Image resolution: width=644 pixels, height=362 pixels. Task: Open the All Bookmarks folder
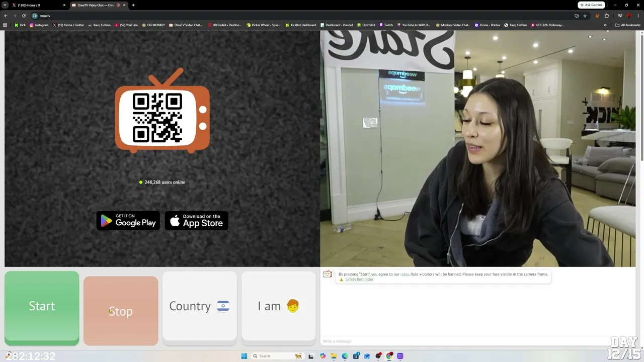[x=628, y=25]
